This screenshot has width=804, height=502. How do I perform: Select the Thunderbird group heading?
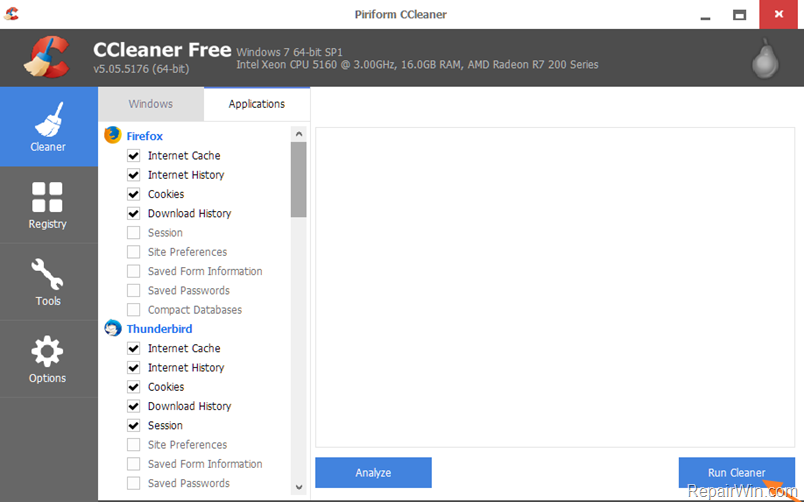(159, 329)
